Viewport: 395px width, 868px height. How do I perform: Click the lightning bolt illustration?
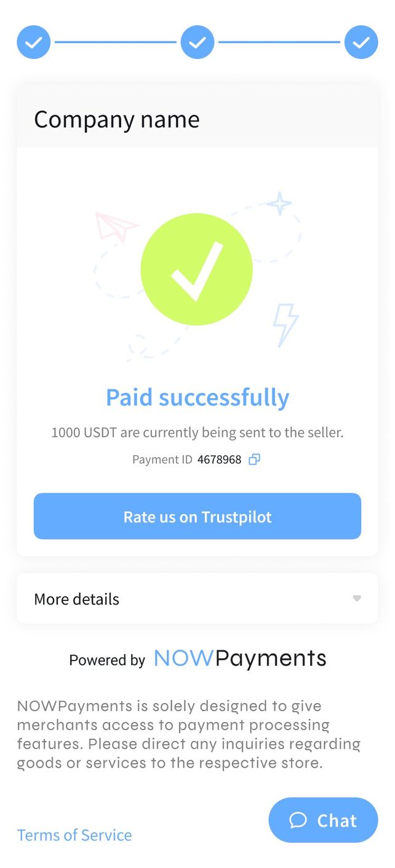point(286,324)
